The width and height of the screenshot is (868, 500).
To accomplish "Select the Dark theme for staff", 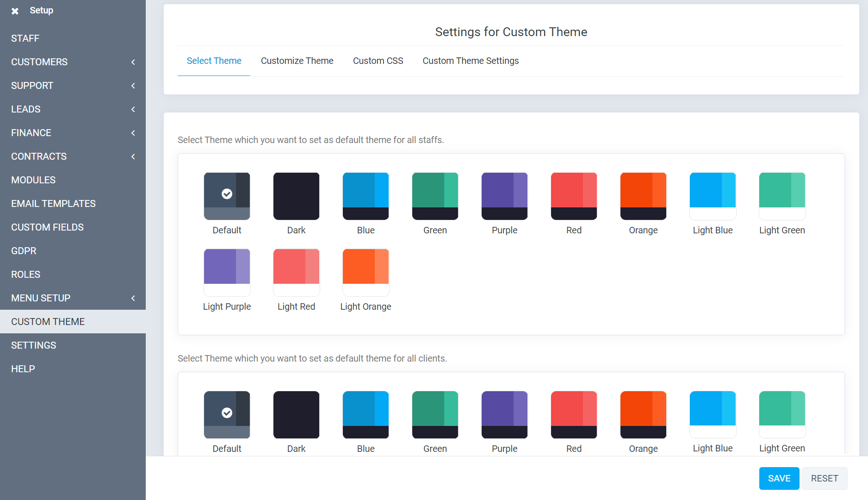I will point(296,196).
